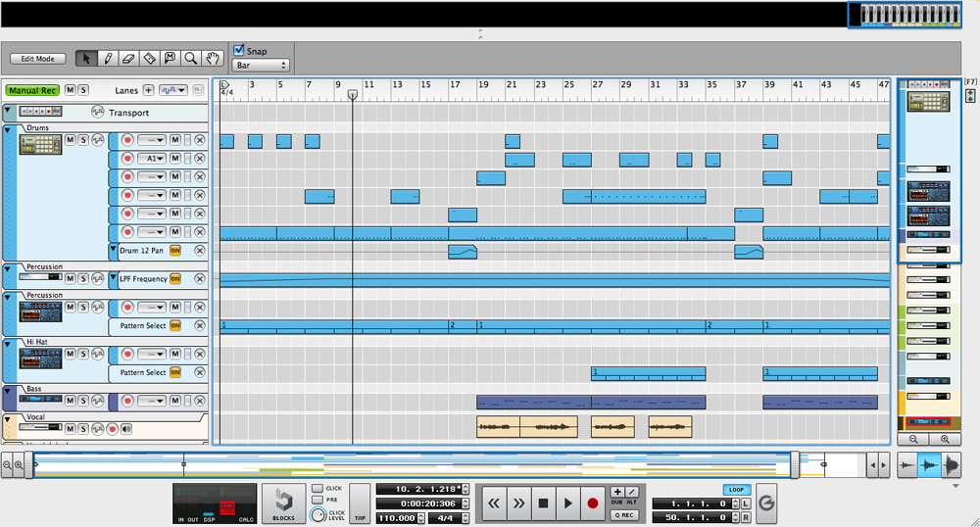
Task: Stop playback in transport
Action: coord(543,503)
